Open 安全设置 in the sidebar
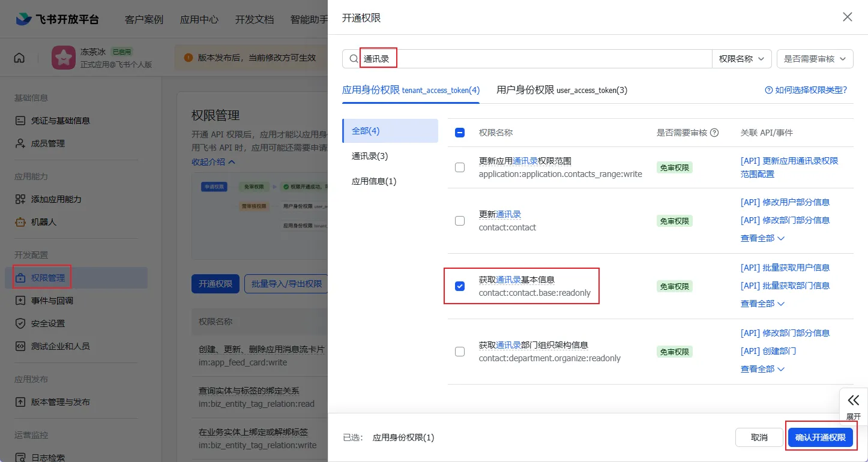The width and height of the screenshot is (868, 462). pos(47,323)
